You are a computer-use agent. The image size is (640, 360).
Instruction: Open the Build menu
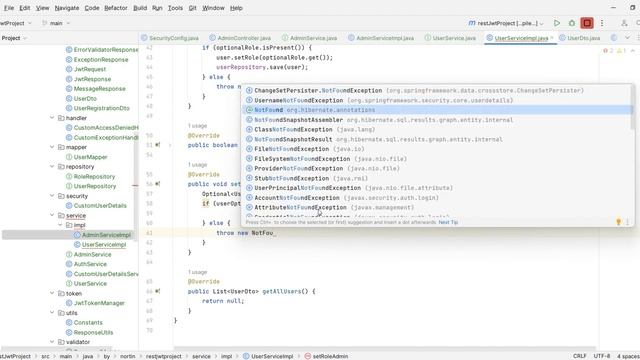(x=140, y=8)
